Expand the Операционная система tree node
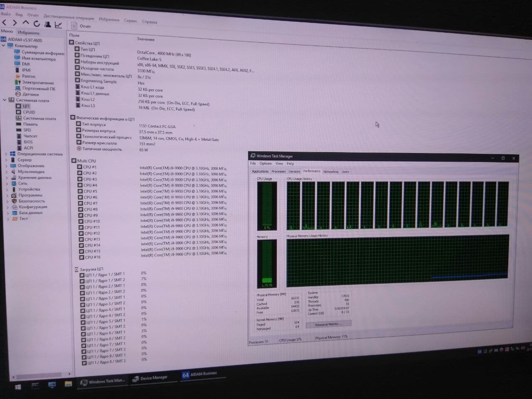 (6, 154)
